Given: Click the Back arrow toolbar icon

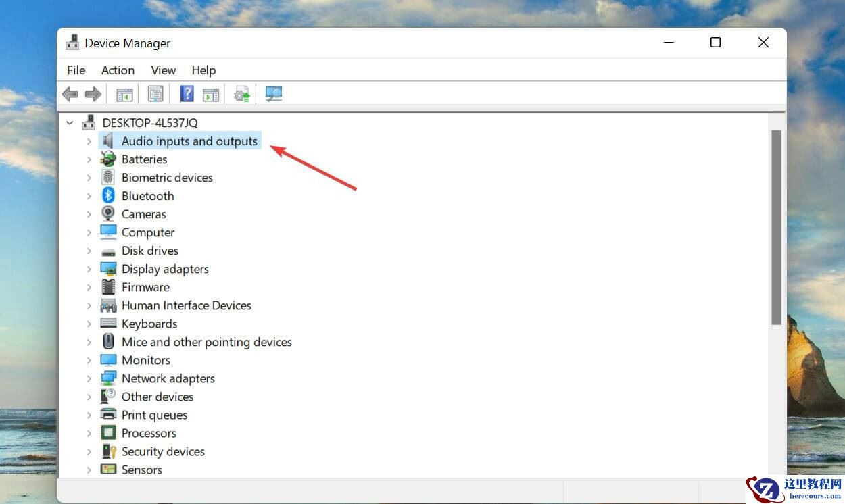Looking at the screenshot, I should pos(70,94).
